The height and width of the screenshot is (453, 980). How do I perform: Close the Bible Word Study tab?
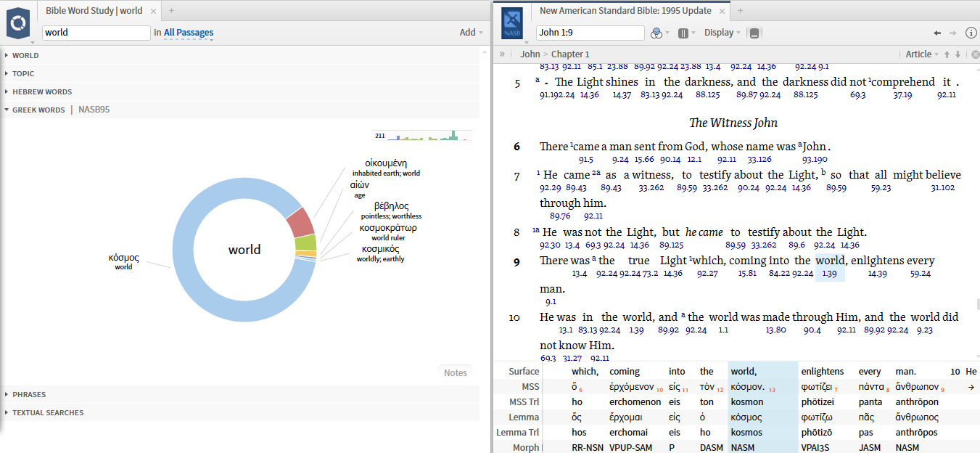pos(153,11)
